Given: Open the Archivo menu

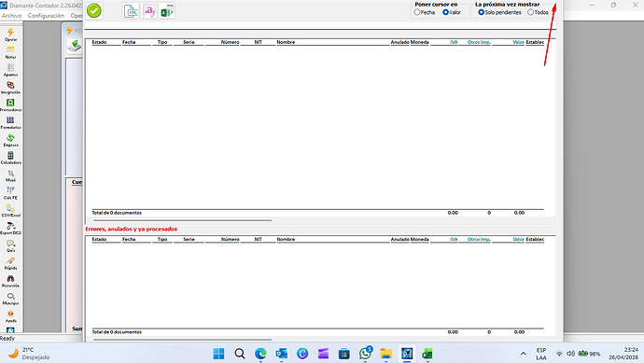Looking at the screenshot, I should (11, 16).
